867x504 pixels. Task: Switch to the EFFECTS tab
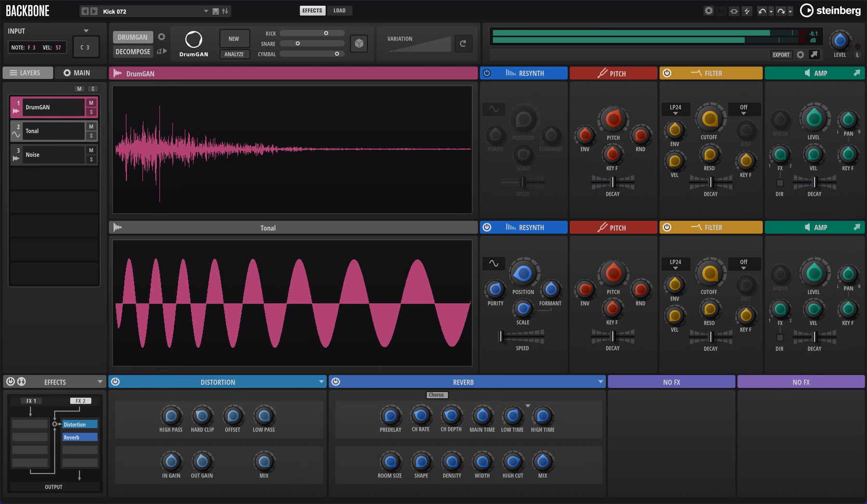(x=312, y=11)
